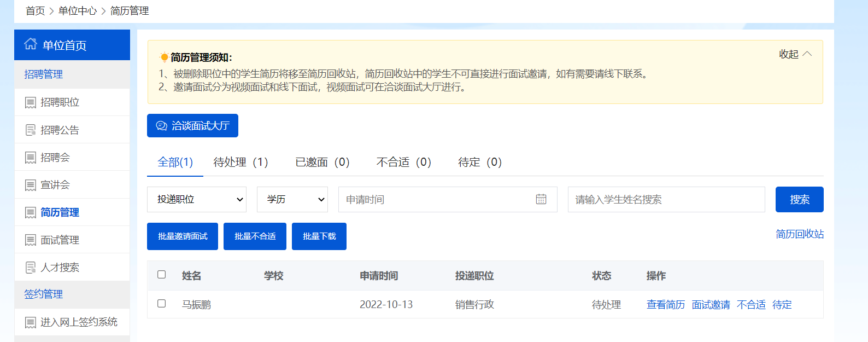This screenshot has height=342, width=868.
Task: Check the checkbox for 马振鹏 row
Action: 161,303
